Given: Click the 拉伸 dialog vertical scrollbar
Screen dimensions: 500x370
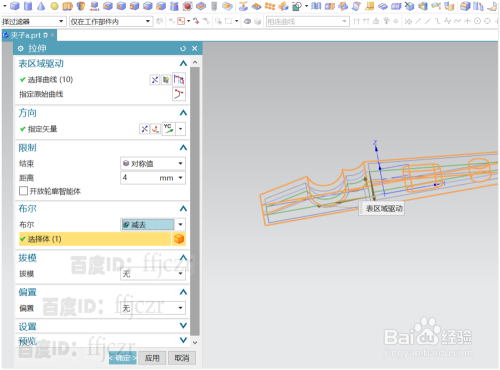Looking at the screenshot, I should point(195,202).
